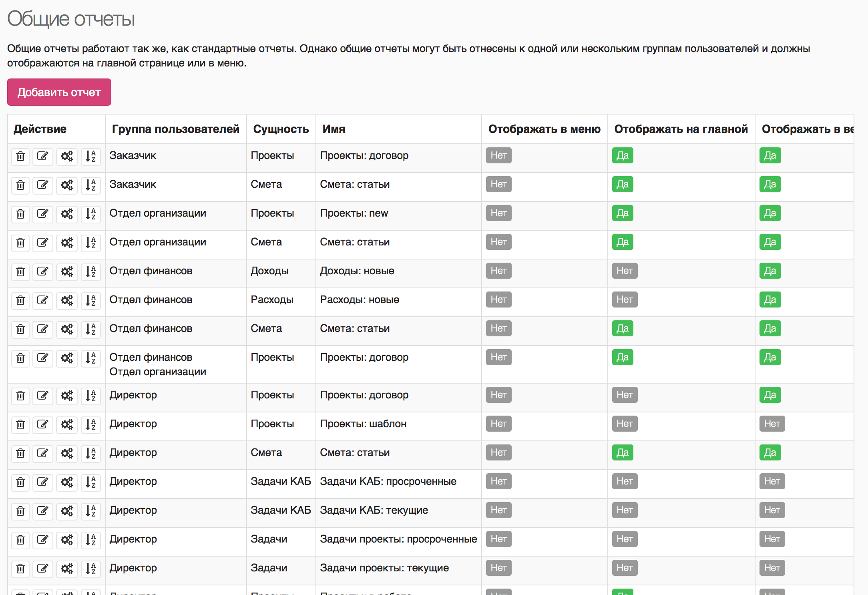Click the Общие отчеты page heading
The image size is (868, 595).
pos(71,19)
